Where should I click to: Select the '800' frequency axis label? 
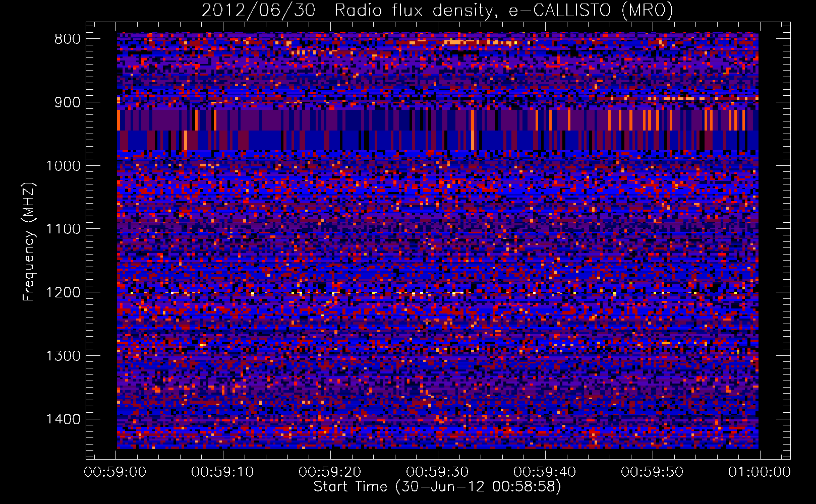click(x=68, y=39)
